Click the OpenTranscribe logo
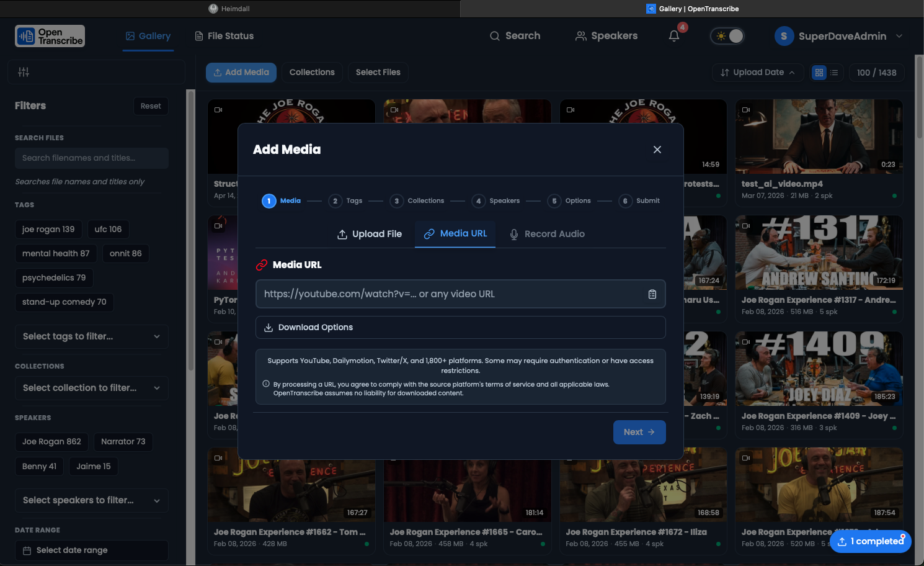This screenshot has width=924, height=566. click(x=50, y=36)
